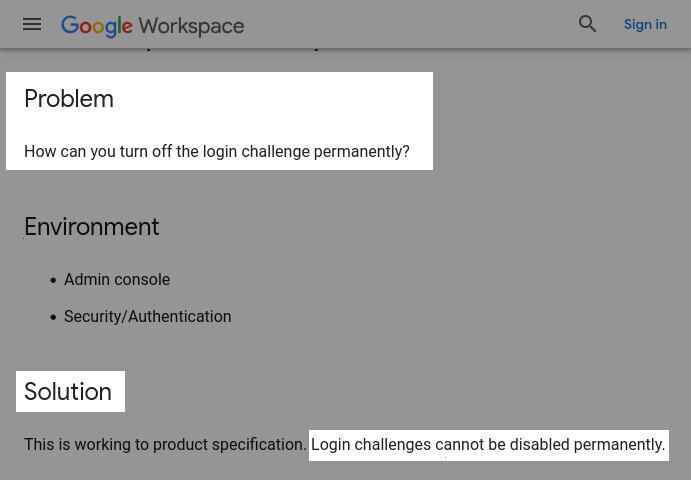This screenshot has height=480, width=691.
Task: Open the hamburger main menu
Action: 32,24
